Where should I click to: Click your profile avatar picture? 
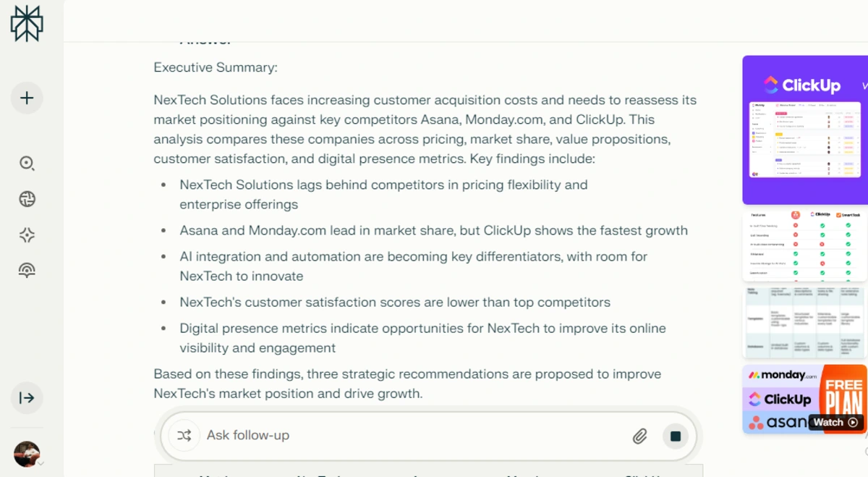(x=26, y=454)
